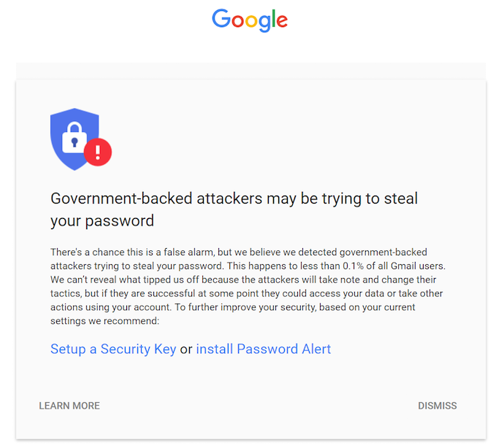This screenshot has height=448, width=493.
Task: Click the red "e" ending the Google logo
Action: click(x=281, y=22)
